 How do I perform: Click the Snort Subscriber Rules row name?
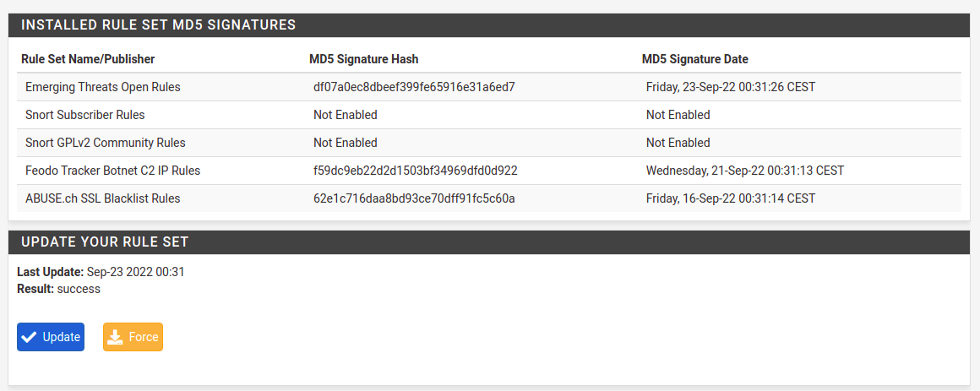85,115
